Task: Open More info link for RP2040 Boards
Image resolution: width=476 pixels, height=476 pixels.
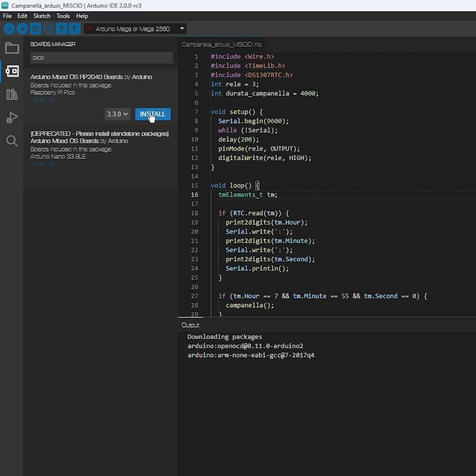Action: coord(42,100)
